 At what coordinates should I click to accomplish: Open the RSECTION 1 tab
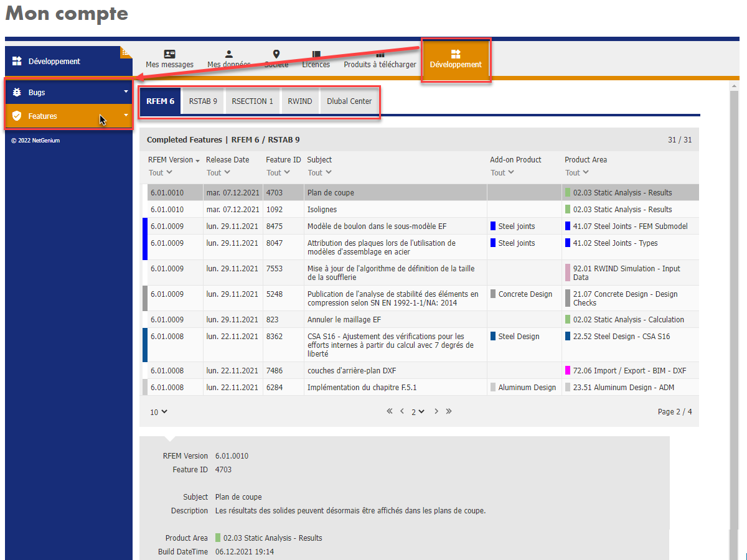tap(252, 100)
